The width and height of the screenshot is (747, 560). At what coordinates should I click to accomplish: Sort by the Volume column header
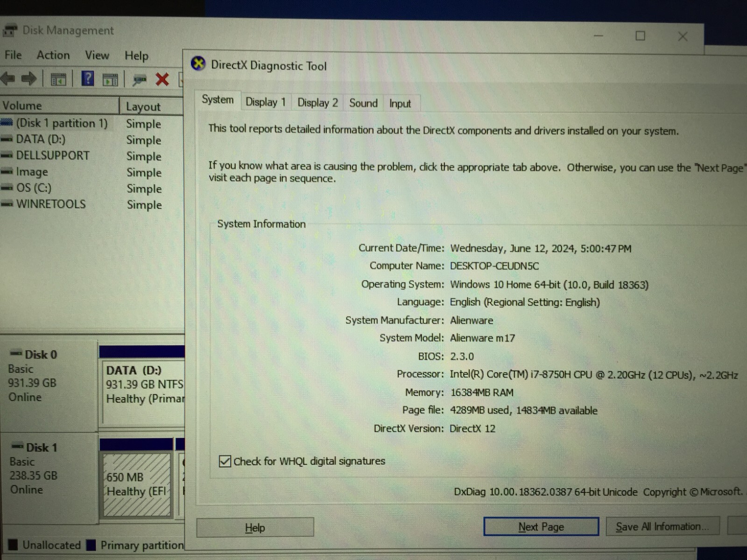(x=59, y=105)
